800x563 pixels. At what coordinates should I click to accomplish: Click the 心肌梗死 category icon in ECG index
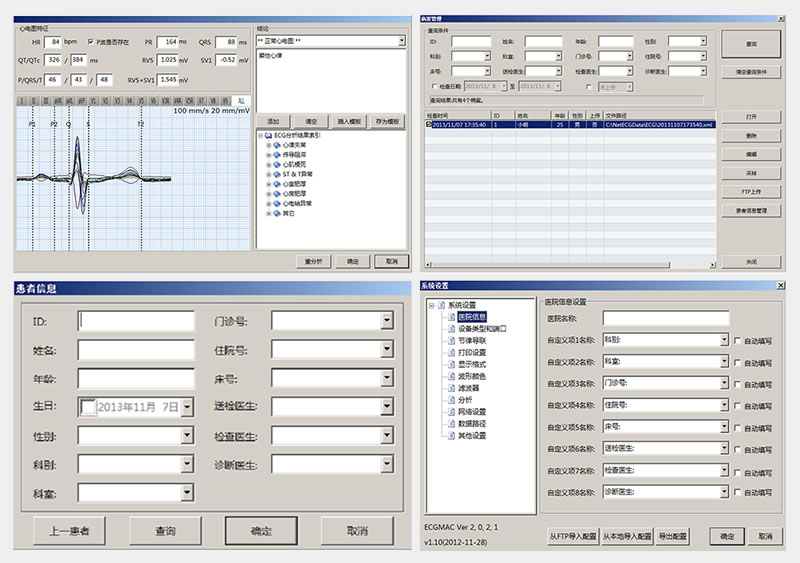[x=278, y=166]
